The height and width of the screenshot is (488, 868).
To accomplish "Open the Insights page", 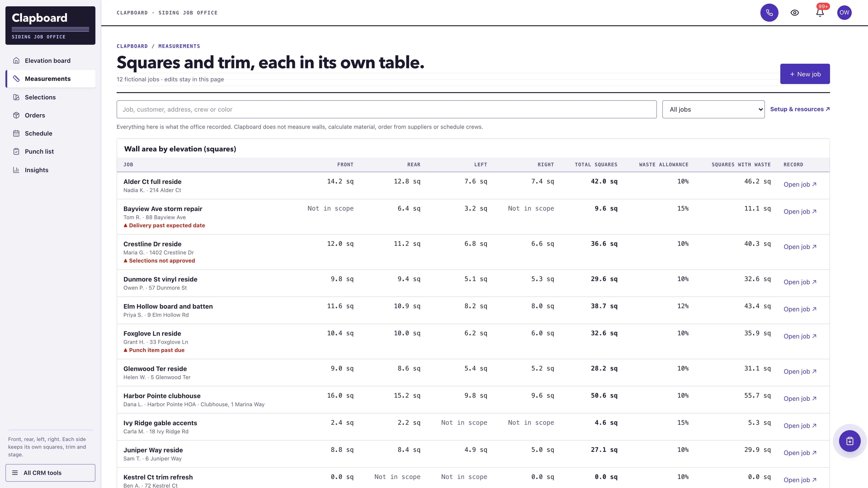I will [51, 170].
